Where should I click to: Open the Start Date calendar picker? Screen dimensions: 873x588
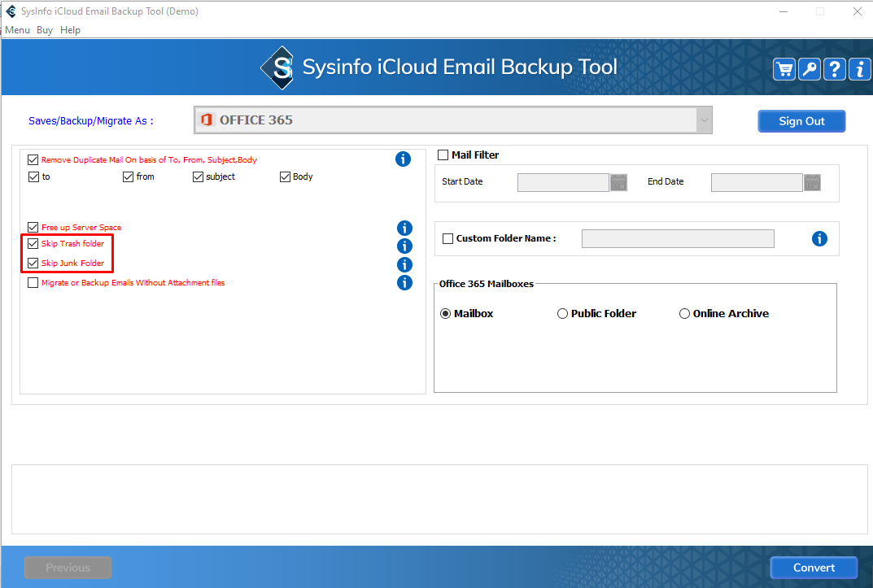(x=619, y=182)
